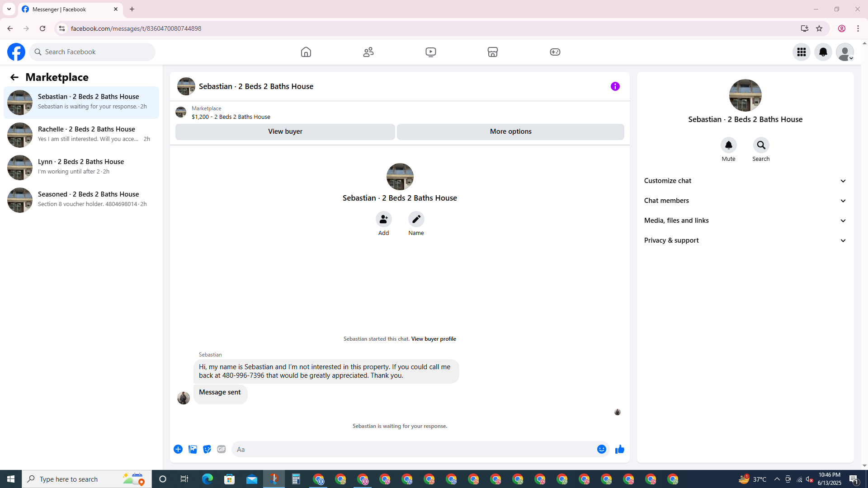The image size is (868, 488).
Task: Select Rachelle conversation in list
Action: pyautogui.click(x=81, y=135)
